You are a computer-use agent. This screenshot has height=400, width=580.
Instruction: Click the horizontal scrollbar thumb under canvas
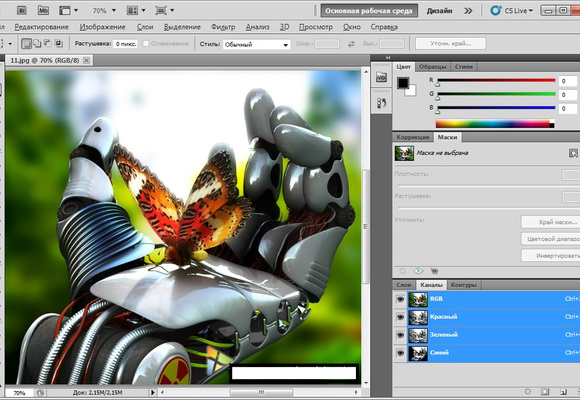261,392
